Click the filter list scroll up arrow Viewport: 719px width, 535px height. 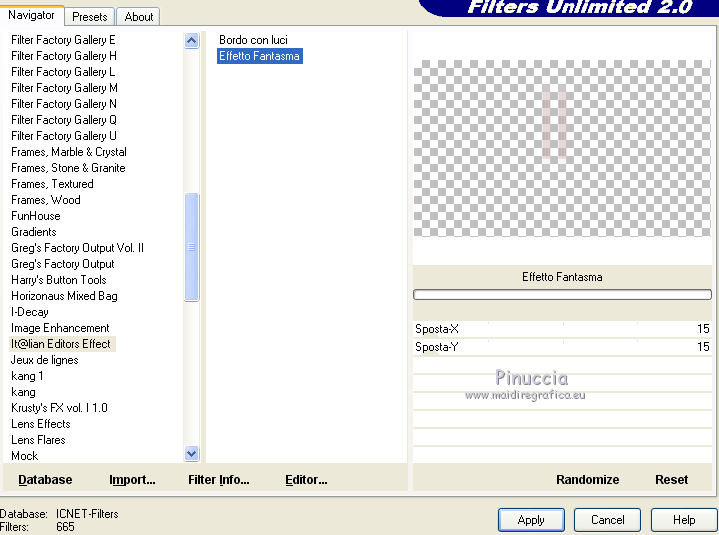[x=191, y=41]
